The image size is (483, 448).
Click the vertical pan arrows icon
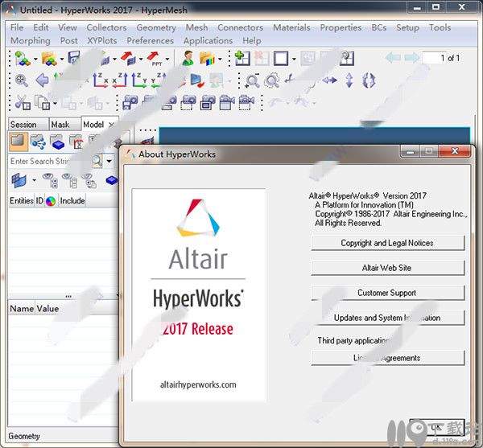[349, 80]
